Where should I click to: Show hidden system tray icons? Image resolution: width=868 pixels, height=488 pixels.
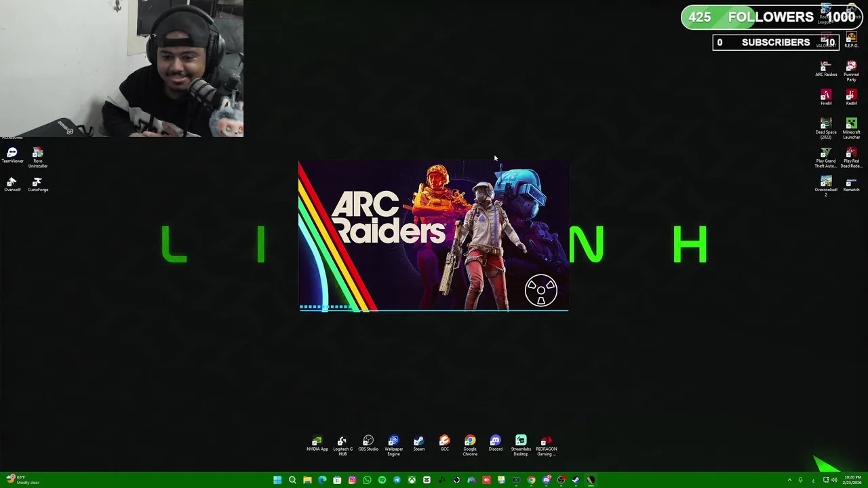point(789,480)
